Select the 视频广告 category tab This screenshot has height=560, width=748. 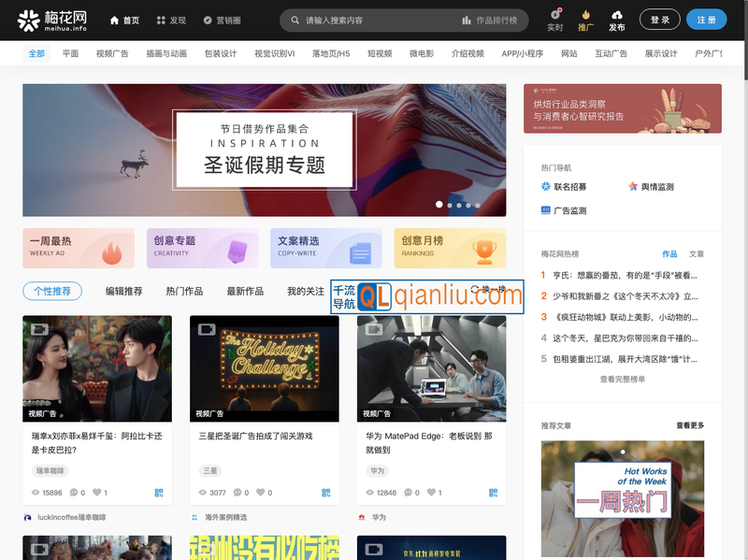112,54
